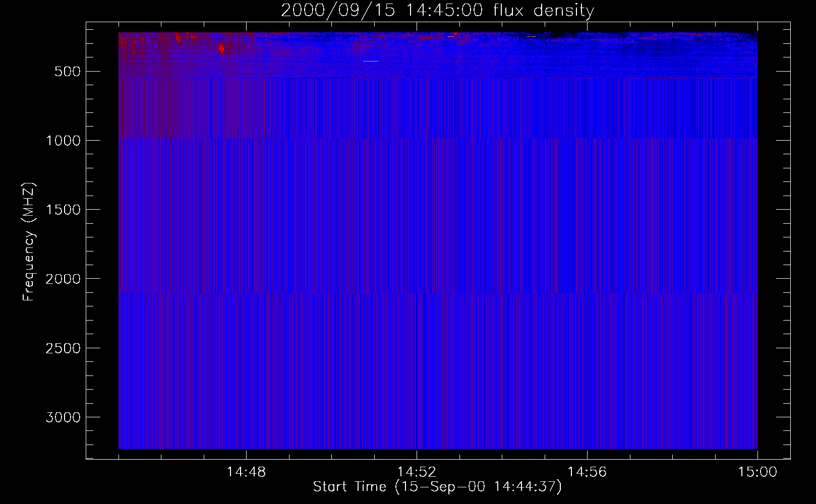This screenshot has height=504, width=816.
Task: Select the 14:48 time tick label
Action: [246, 472]
